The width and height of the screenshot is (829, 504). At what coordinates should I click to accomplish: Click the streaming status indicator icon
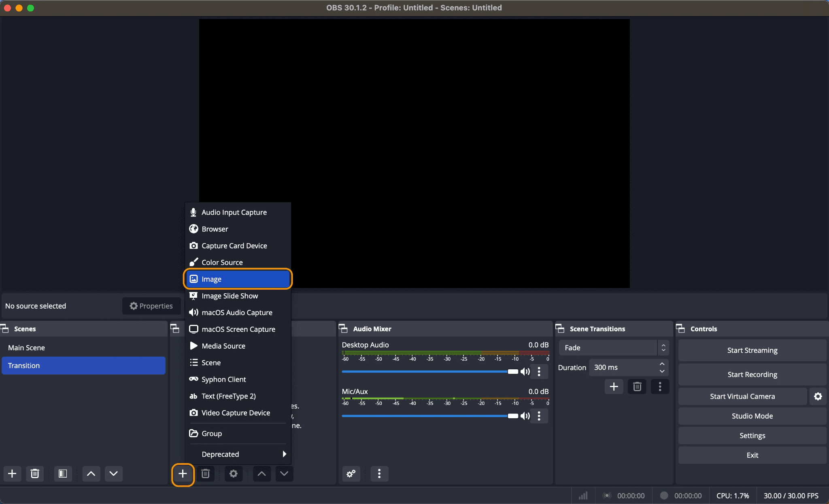[x=607, y=496]
